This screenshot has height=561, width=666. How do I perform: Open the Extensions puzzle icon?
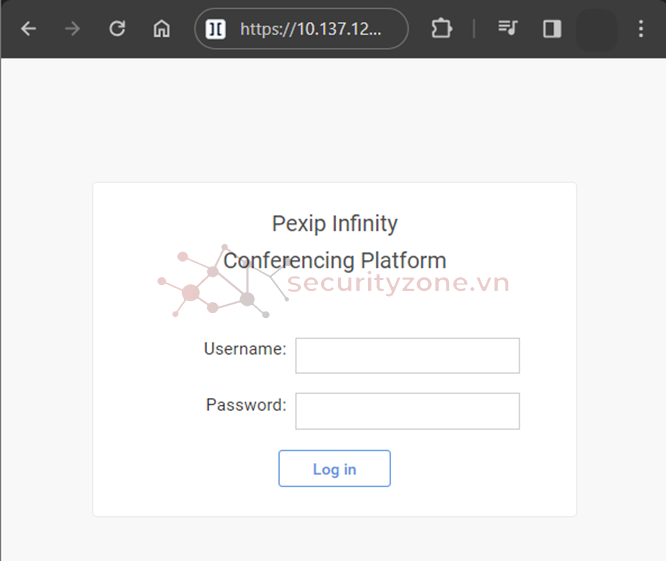[442, 28]
